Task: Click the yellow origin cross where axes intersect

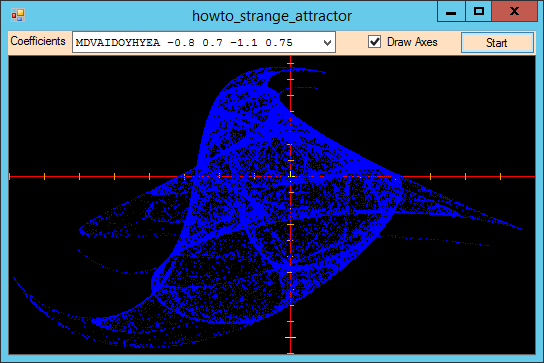Action: tap(291, 177)
